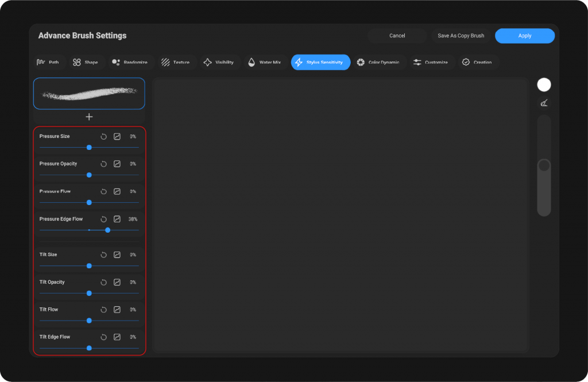This screenshot has width=588, height=382.
Task: Open the Texture tab
Action: pyautogui.click(x=175, y=62)
